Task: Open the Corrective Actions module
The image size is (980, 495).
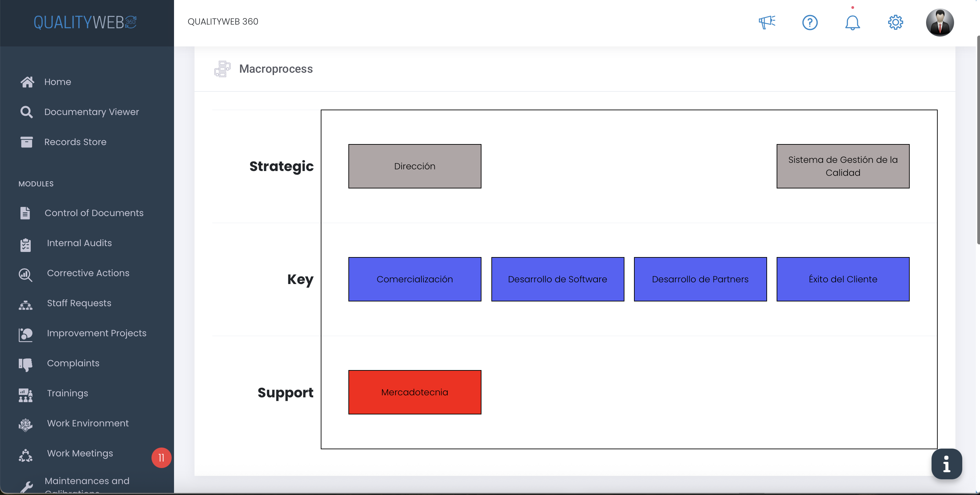Action: [x=88, y=273]
